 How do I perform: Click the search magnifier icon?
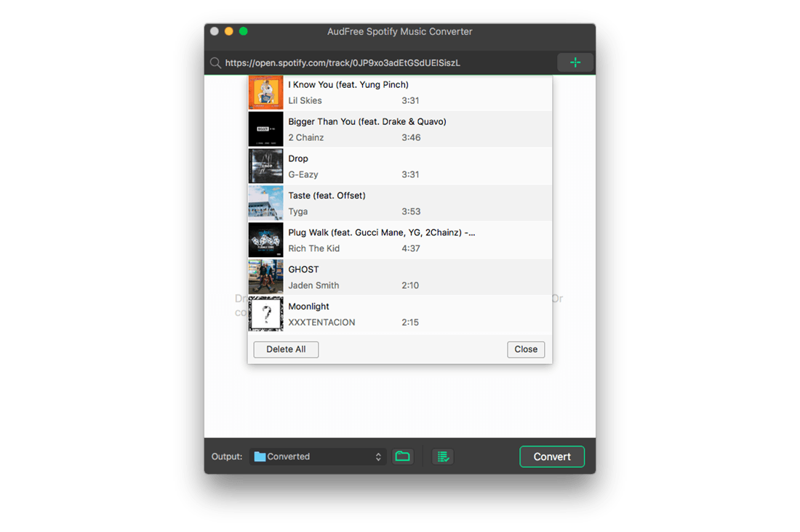coord(215,63)
